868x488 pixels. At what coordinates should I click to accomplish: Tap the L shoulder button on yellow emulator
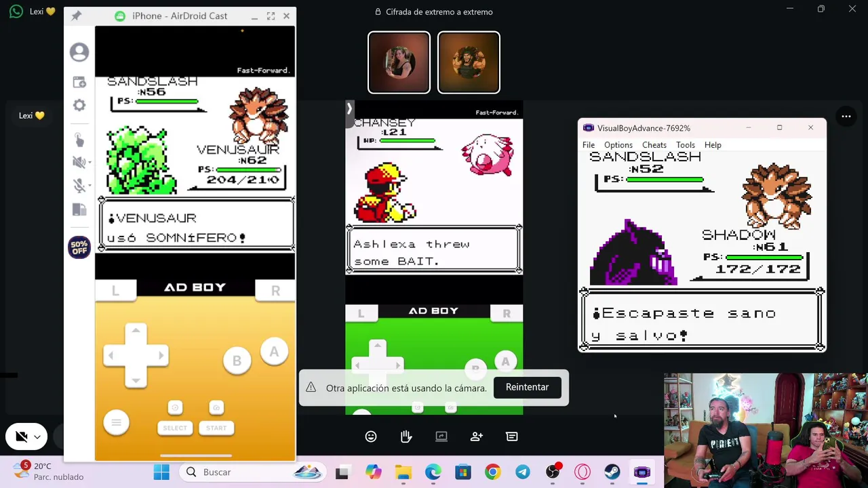(115, 290)
